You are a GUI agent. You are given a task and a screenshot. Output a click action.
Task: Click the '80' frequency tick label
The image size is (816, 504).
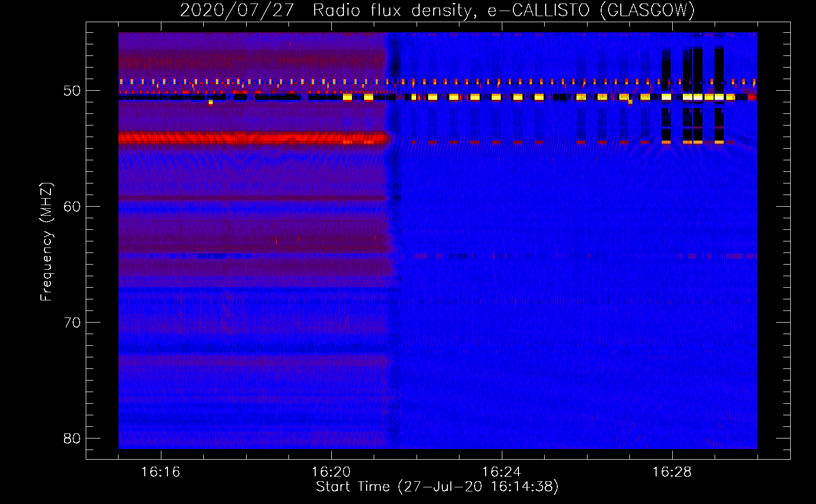[x=72, y=438]
